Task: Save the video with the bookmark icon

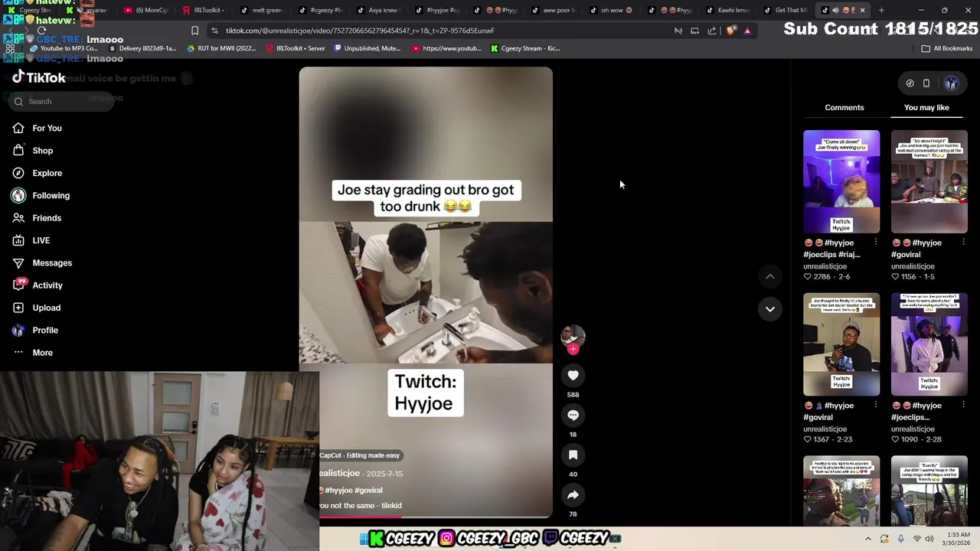Action: (573, 455)
